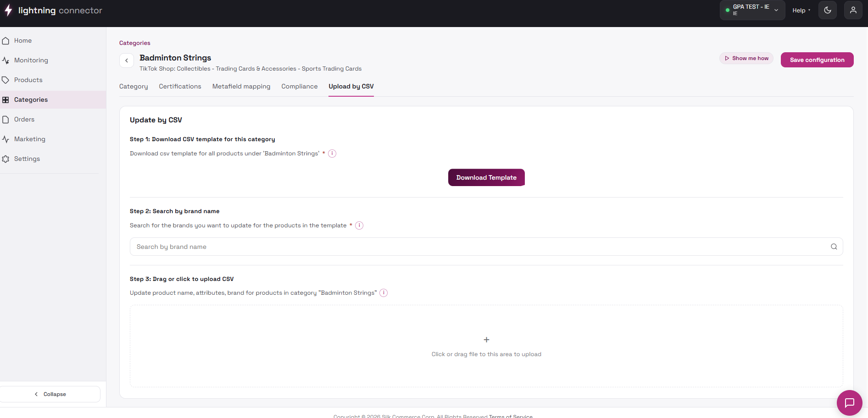Click the Monitoring pulse icon
This screenshot has height=418, width=868.
[6, 60]
